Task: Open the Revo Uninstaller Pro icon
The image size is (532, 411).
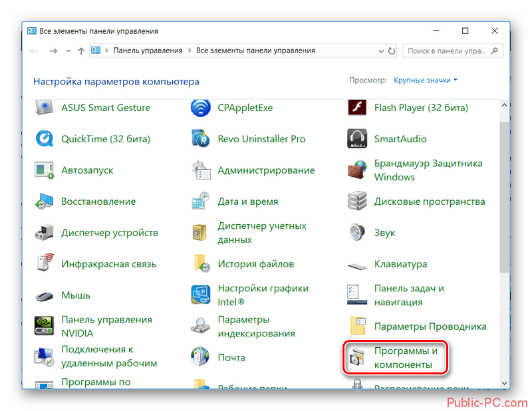Action: (x=201, y=139)
